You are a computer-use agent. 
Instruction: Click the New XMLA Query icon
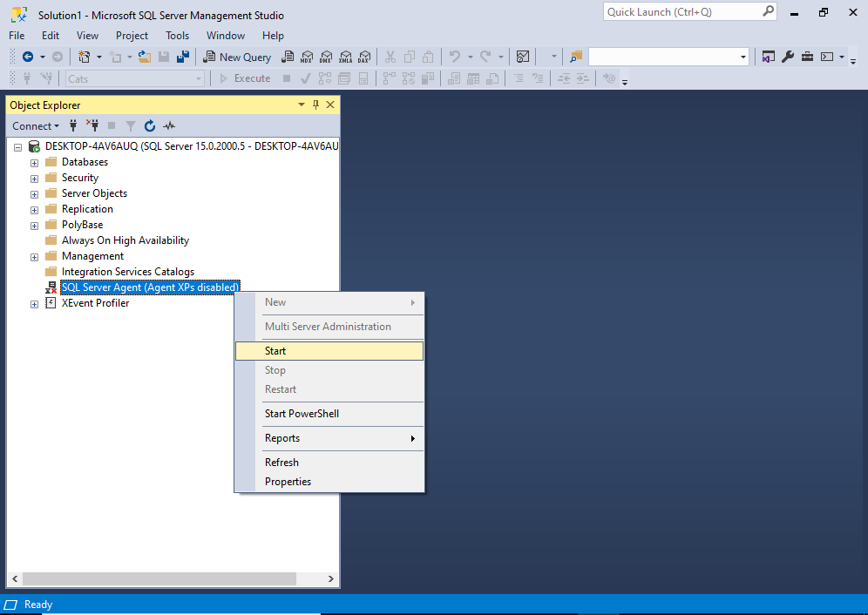(346, 57)
